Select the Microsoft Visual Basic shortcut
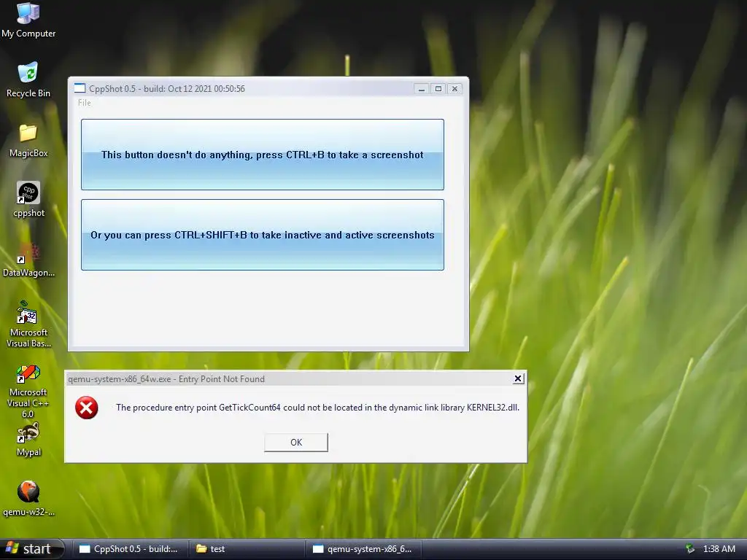Image resolution: width=747 pixels, height=560 pixels. tap(28, 324)
